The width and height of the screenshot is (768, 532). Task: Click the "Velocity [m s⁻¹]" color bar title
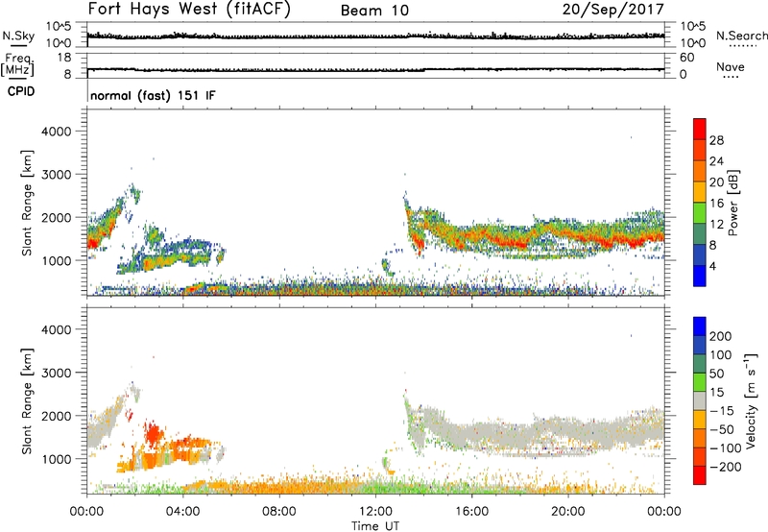pos(751,400)
